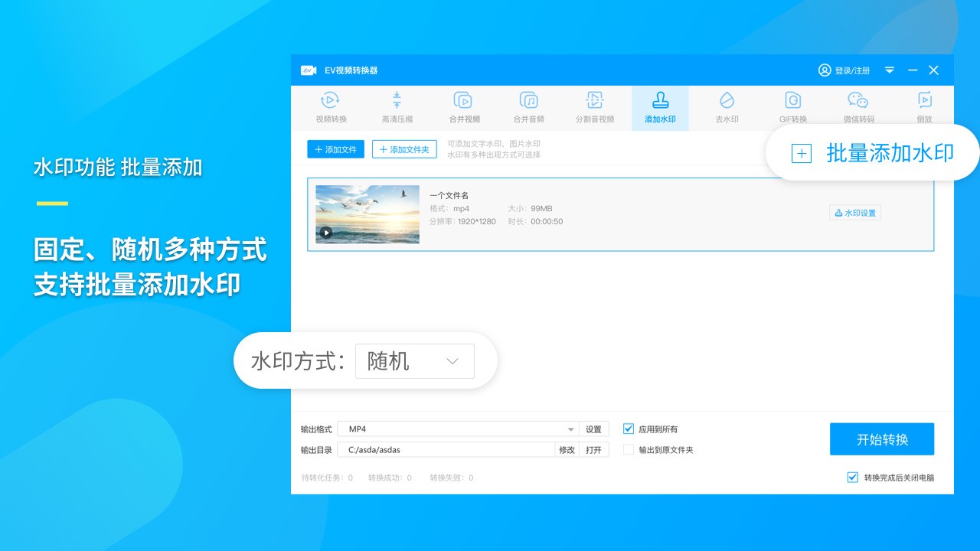980x551 pixels.
Task: Open the 倒放 reverse playback tool
Action: [x=924, y=107]
